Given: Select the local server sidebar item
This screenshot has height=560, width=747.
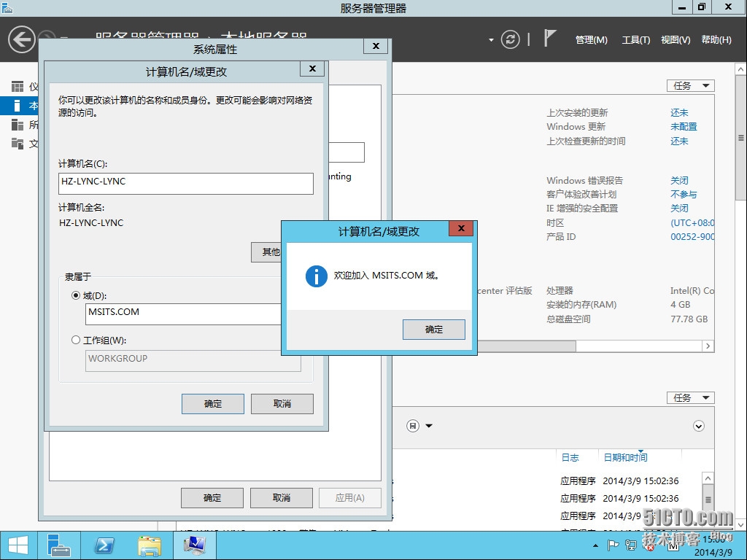Looking at the screenshot, I should coord(19,105).
